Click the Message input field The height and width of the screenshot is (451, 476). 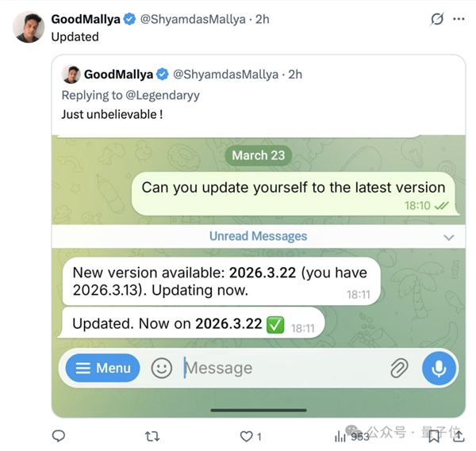click(278, 368)
